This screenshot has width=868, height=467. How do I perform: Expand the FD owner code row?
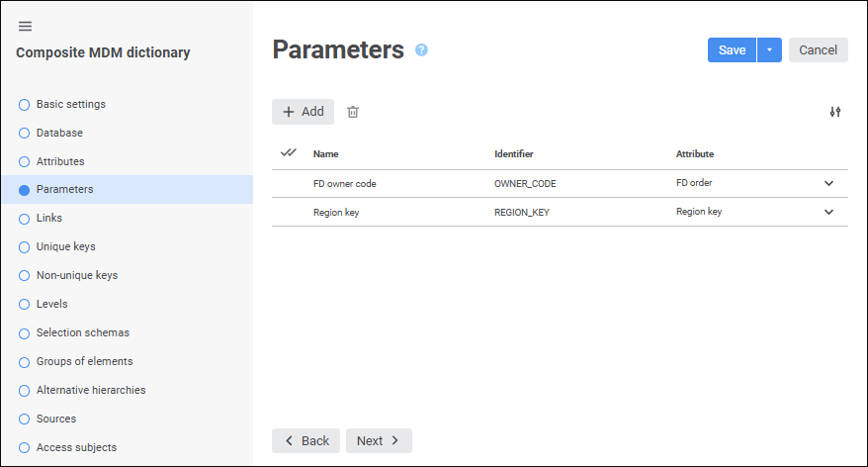pos(828,183)
